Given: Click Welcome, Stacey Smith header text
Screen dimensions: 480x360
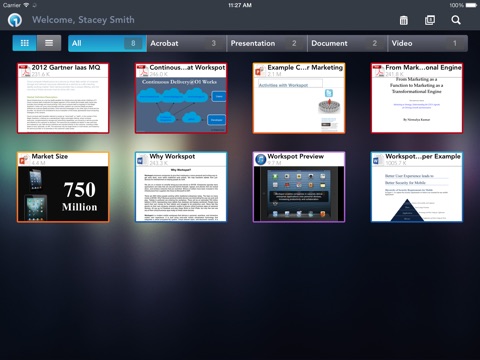Looking at the screenshot, I should [x=83, y=20].
